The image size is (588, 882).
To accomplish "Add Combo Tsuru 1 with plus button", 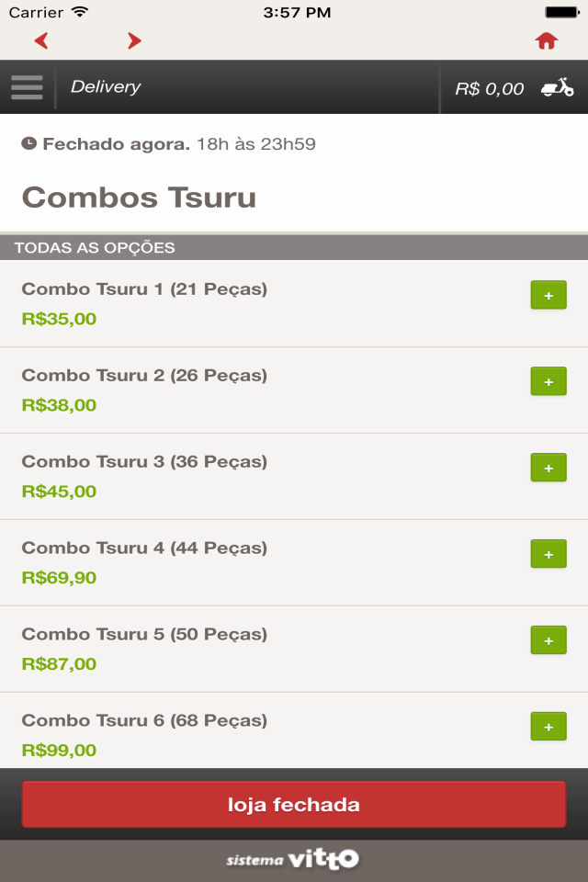I will [x=548, y=295].
